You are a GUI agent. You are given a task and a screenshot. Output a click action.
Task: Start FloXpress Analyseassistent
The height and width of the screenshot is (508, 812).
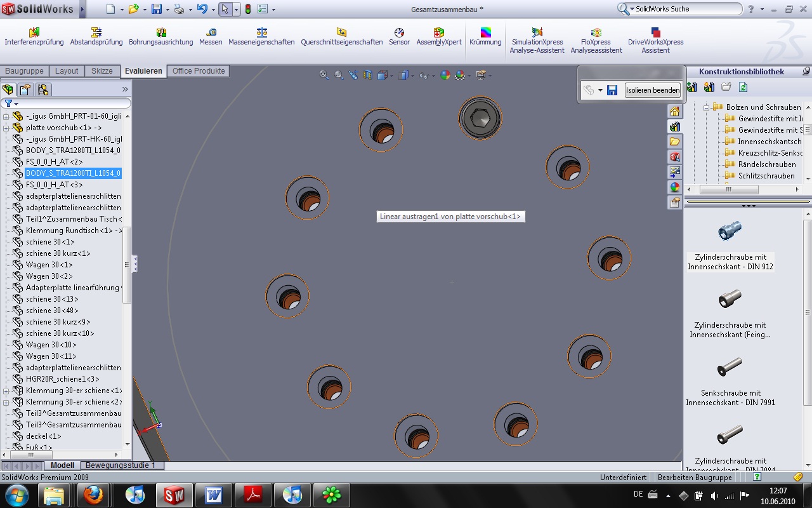pos(596,40)
